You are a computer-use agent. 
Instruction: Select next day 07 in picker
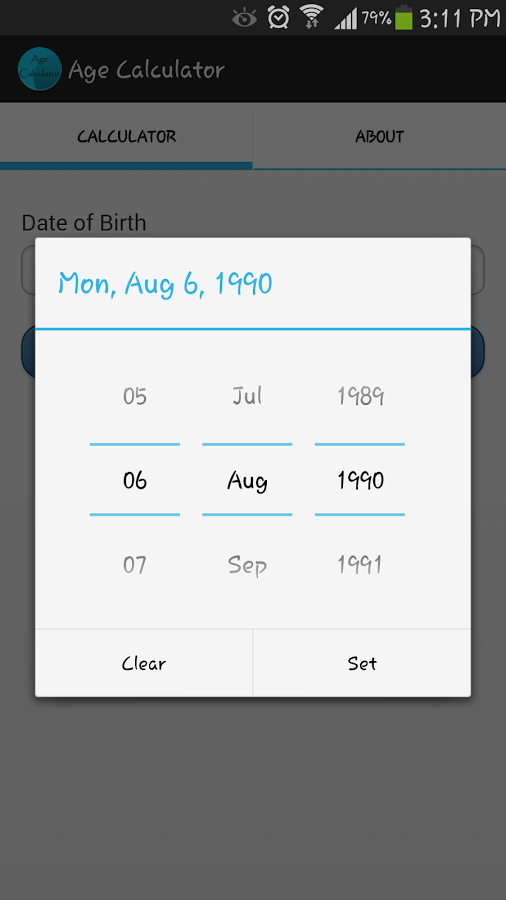click(x=135, y=565)
